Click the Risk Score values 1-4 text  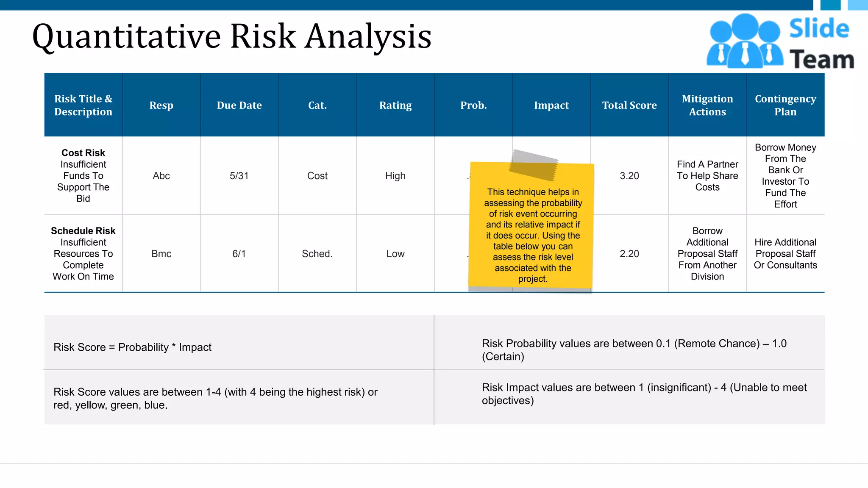pos(215,398)
